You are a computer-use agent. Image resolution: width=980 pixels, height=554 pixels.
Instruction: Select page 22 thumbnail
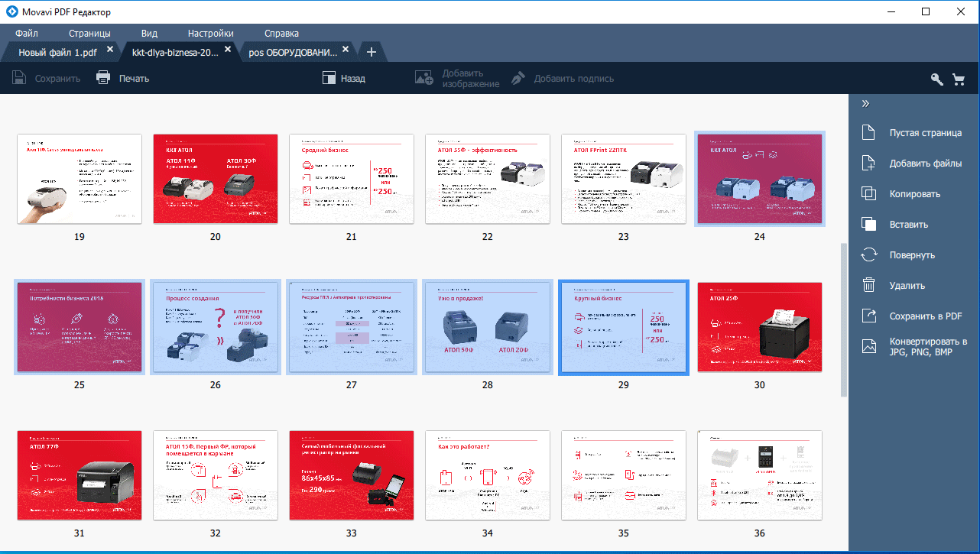click(x=488, y=179)
